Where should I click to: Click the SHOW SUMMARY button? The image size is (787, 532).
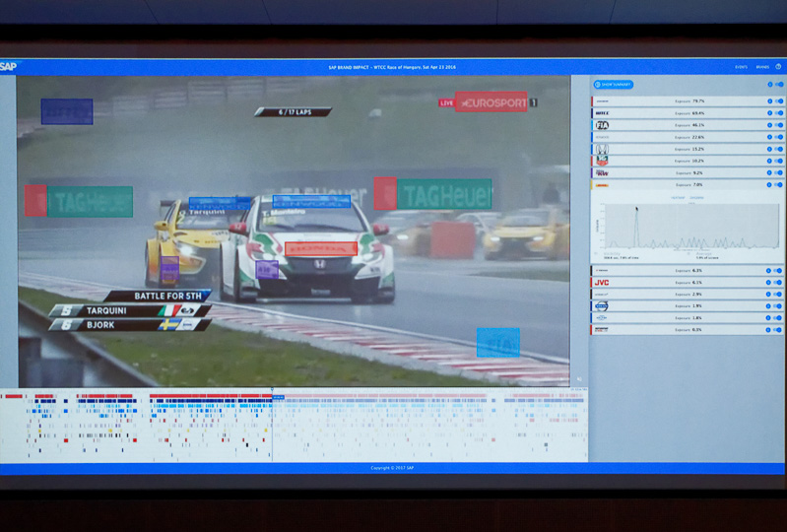click(613, 85)
